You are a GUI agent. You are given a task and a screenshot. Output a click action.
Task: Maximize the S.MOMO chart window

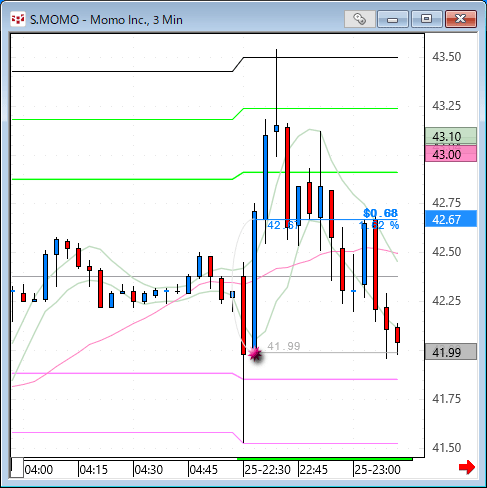click(x=426, y=19)
